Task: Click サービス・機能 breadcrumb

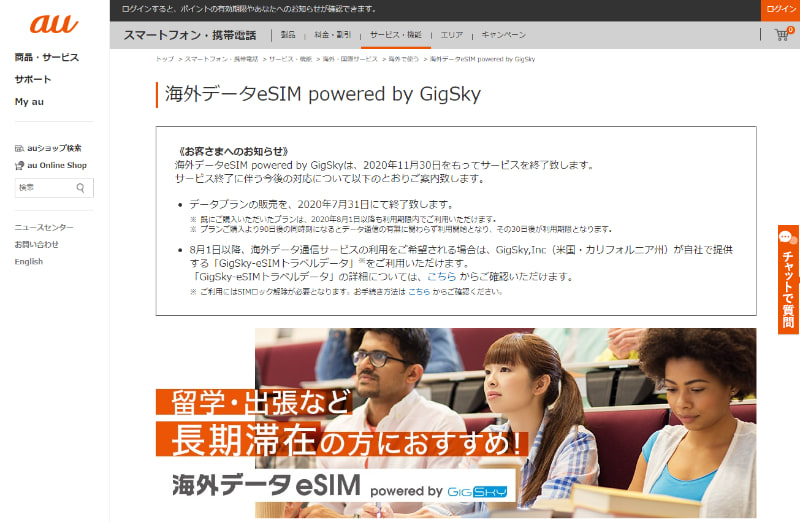Action: 290,59
